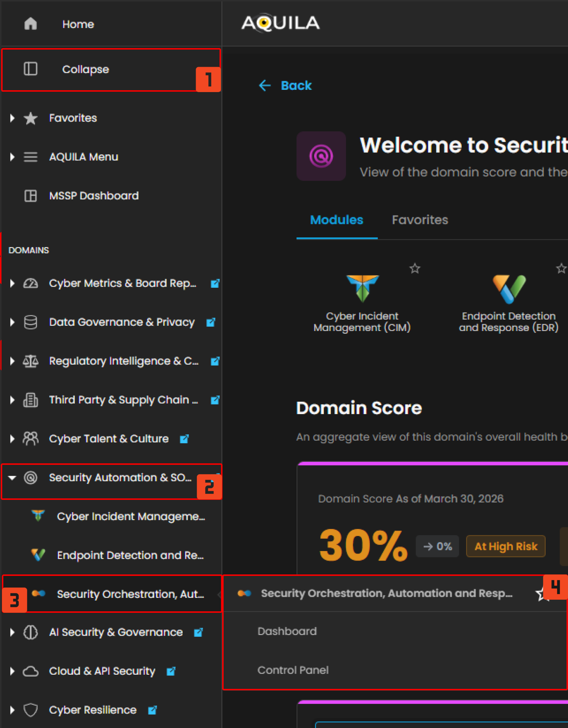568x728 pixels.
Task: Click the Data Governance database icon
Action: pyautogui.click(x=31, y=322)
